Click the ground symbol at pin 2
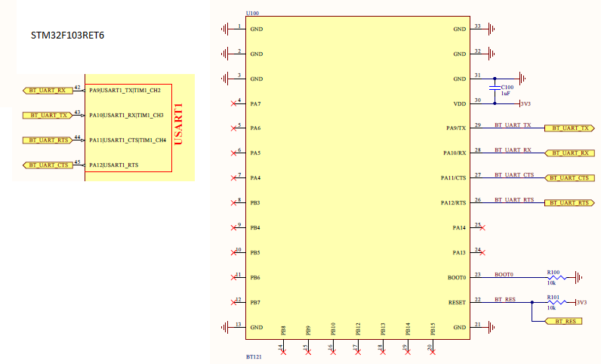This screenshot has height=364, width=601. click(x=225, y=54)
